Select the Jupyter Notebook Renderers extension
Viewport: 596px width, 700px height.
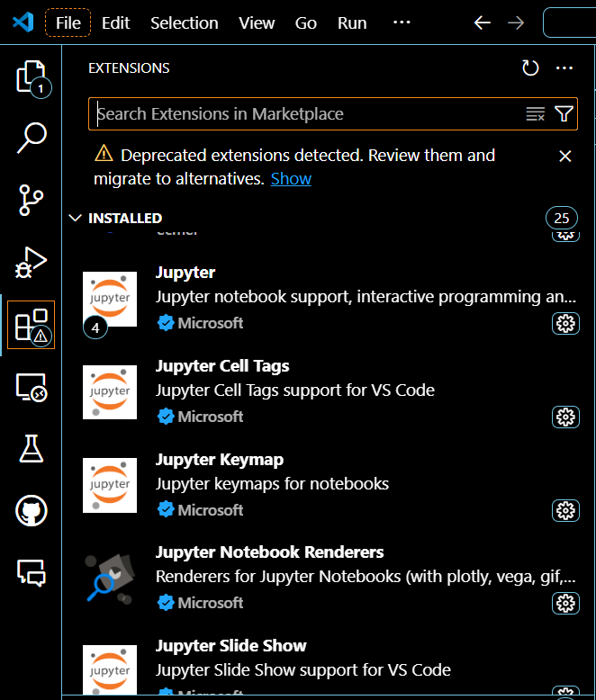tap(329, 579)
